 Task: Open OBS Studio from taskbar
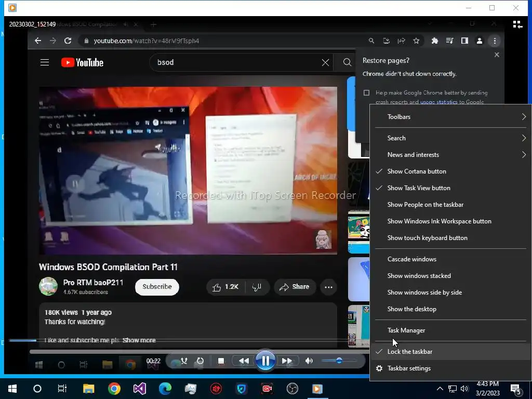(x=292, y=389)
